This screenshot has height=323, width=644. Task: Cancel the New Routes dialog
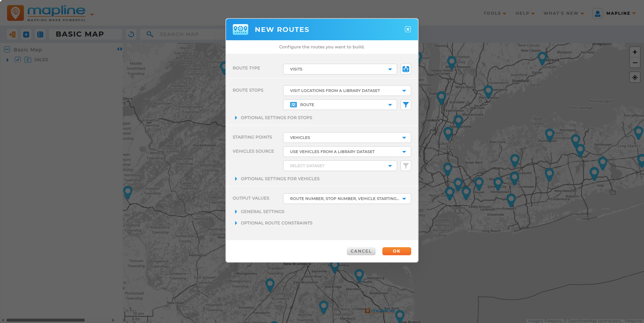coord(361,251)
